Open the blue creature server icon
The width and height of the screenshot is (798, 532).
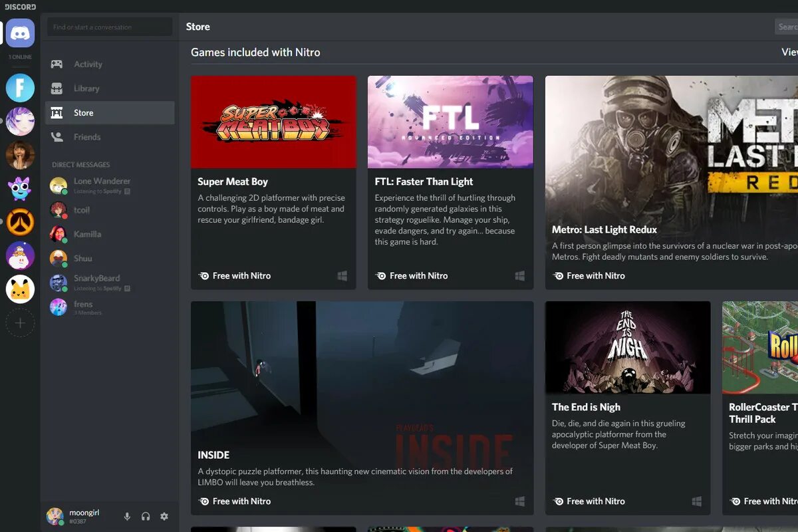[20, 188]
